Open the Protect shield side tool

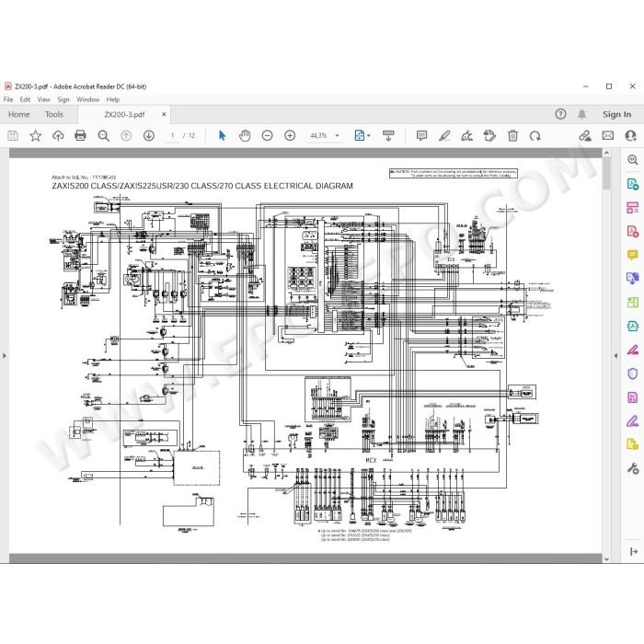(x=633, y=374)
